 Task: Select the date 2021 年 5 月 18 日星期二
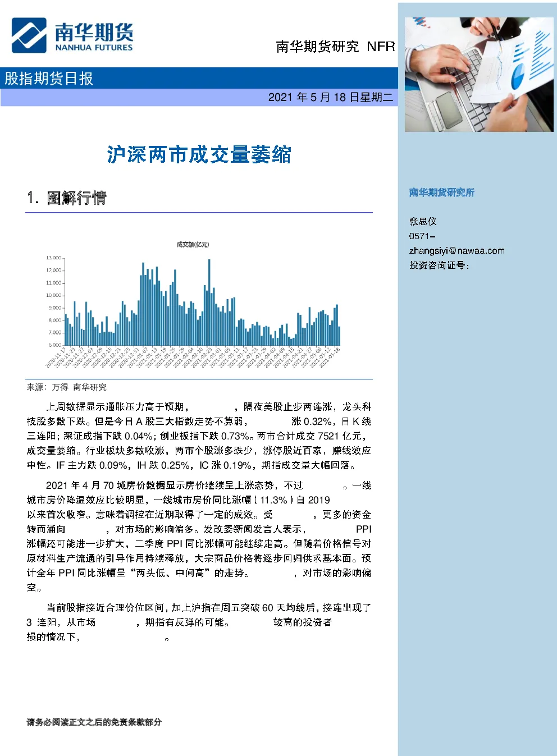[x=330, y=98]
